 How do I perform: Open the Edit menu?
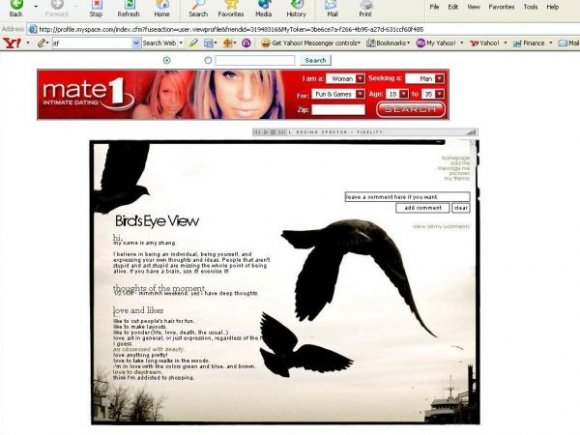pyautogui.click(x=453, y=7)
